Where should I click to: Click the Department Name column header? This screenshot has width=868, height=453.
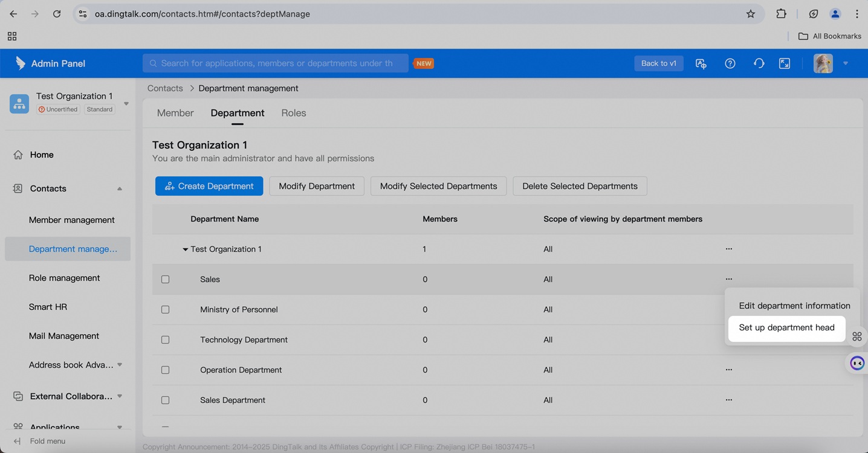click(x=225, y=219)
